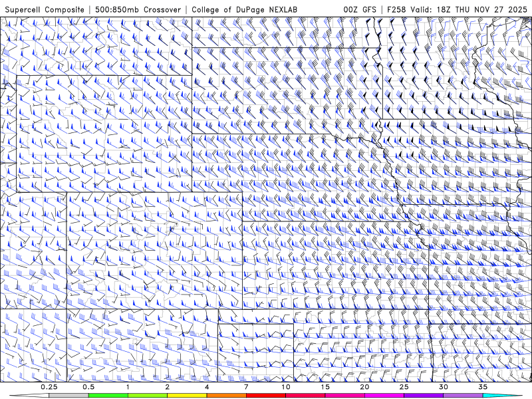Click the legend value '7'
The image size is (532, 399).
click(x=246, y=387)
